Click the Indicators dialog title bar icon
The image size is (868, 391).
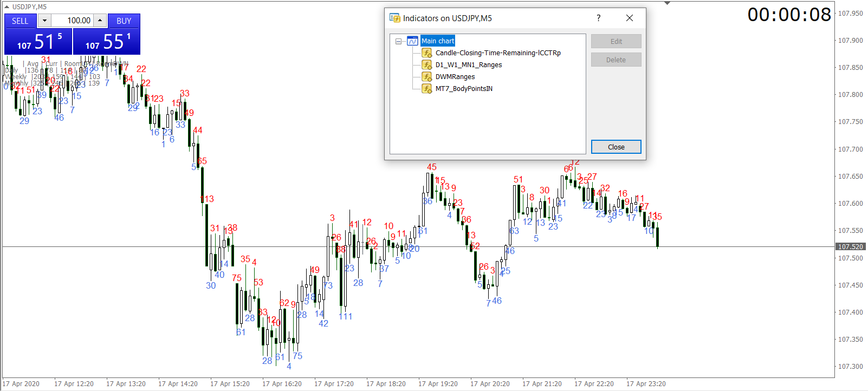pyautogui.click(x=394, y=18)
